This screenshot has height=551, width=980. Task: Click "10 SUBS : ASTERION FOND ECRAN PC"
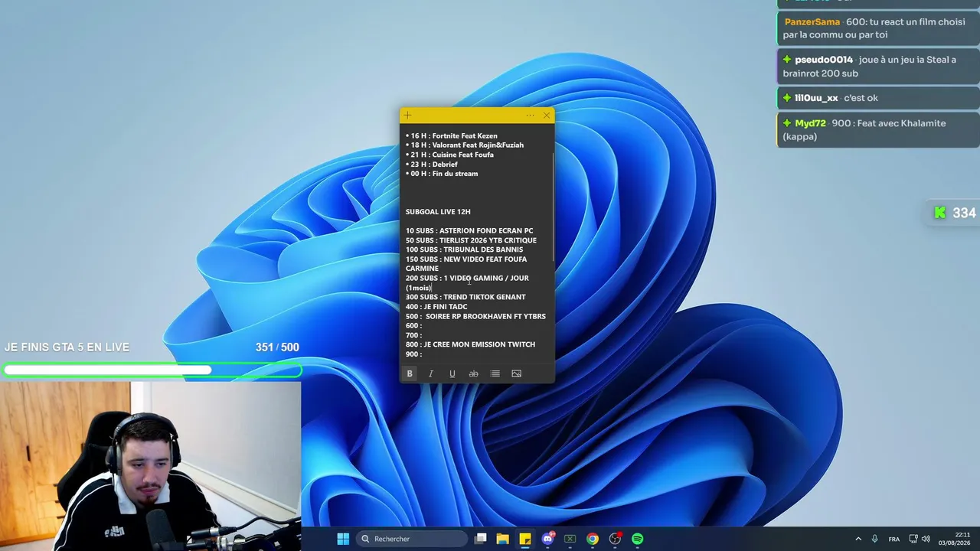[x=469, y=230]
